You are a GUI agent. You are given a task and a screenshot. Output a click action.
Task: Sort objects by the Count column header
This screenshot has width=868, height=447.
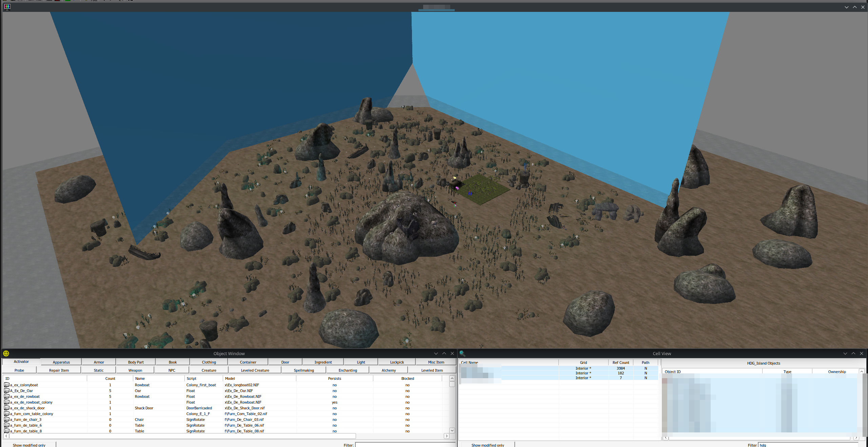point(110,378)
